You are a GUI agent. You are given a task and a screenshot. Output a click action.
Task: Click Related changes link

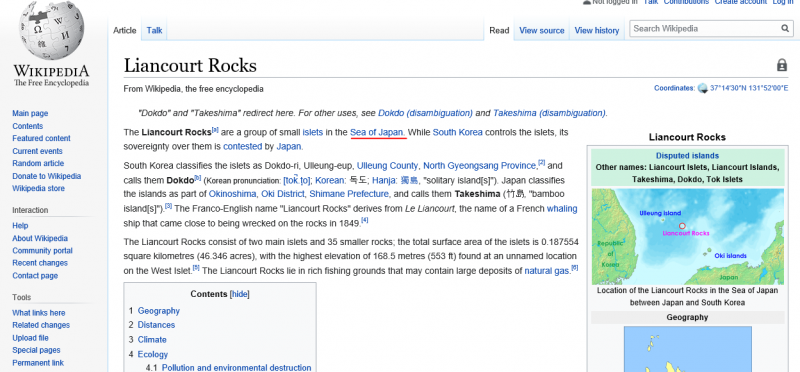[x=41, y=325]
